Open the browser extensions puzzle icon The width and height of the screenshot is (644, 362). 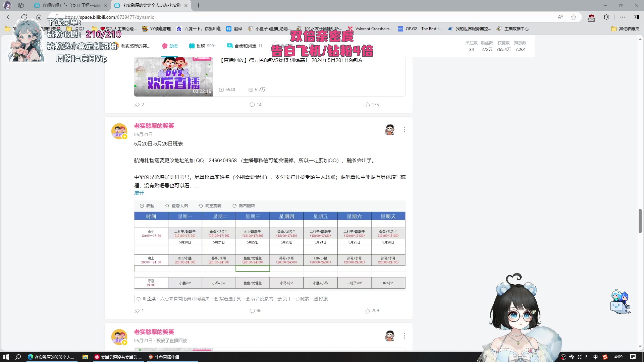pyautogui.click(x=606, y=17)
